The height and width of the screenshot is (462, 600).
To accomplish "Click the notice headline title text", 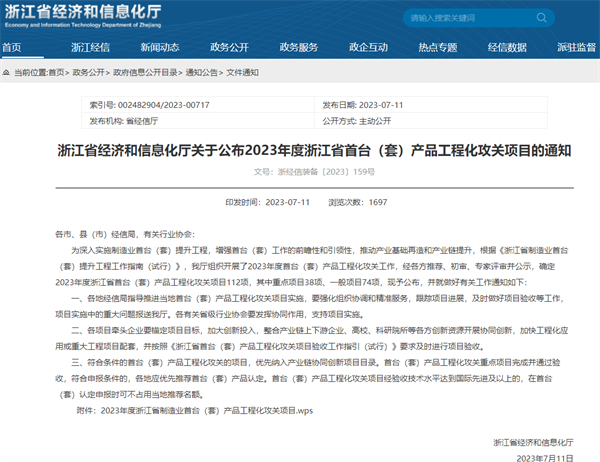I will (299, 150).
